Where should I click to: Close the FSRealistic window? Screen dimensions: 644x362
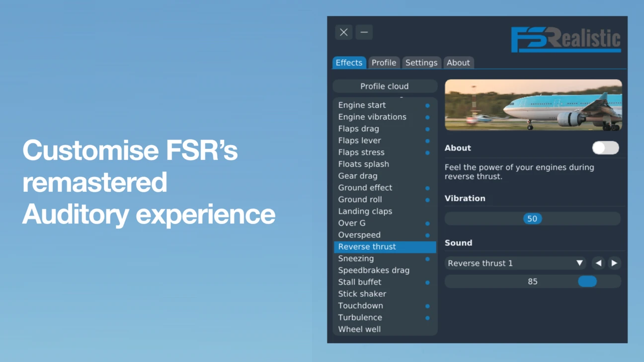click(x=343, y=32)
